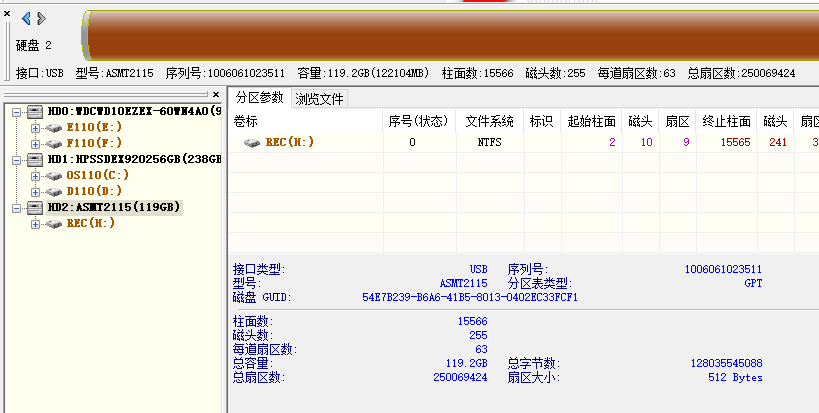Click the next disk right arrow
Screen dimensions: 819x413
(x=40, y=18)
